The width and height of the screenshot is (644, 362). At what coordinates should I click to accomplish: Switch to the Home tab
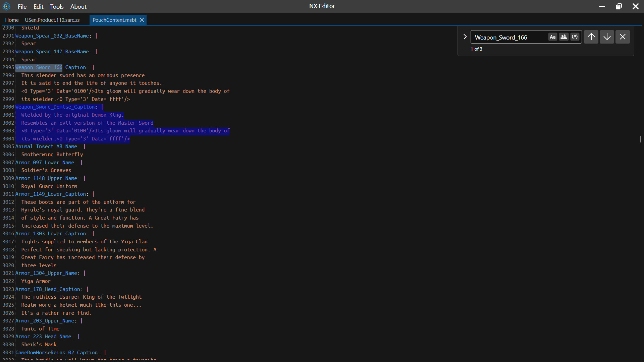point(12,20)
